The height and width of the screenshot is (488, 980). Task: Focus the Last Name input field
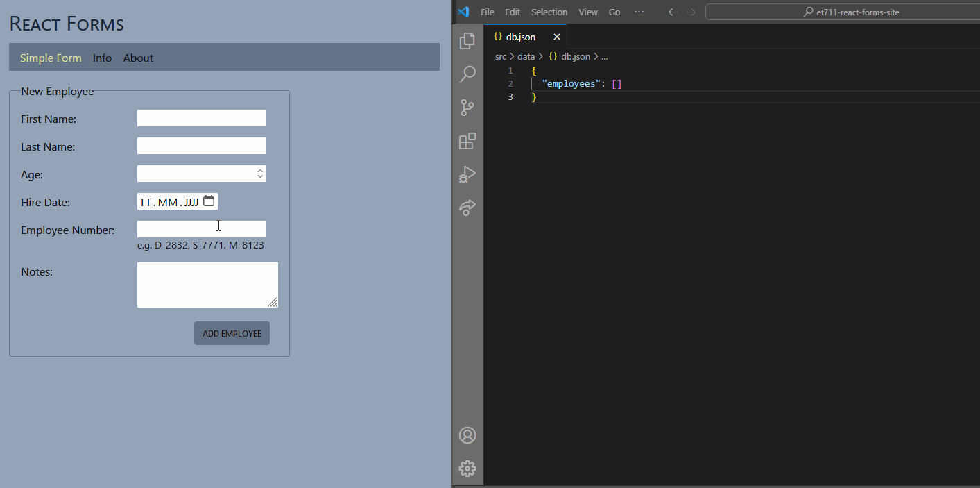click(x=202, y=146)
